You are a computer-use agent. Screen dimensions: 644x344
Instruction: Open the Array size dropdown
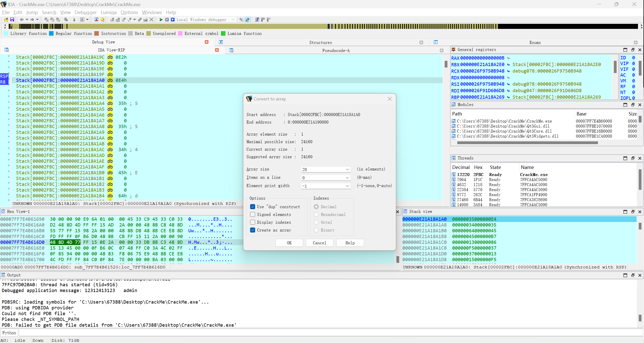click(x=347, y=169)
